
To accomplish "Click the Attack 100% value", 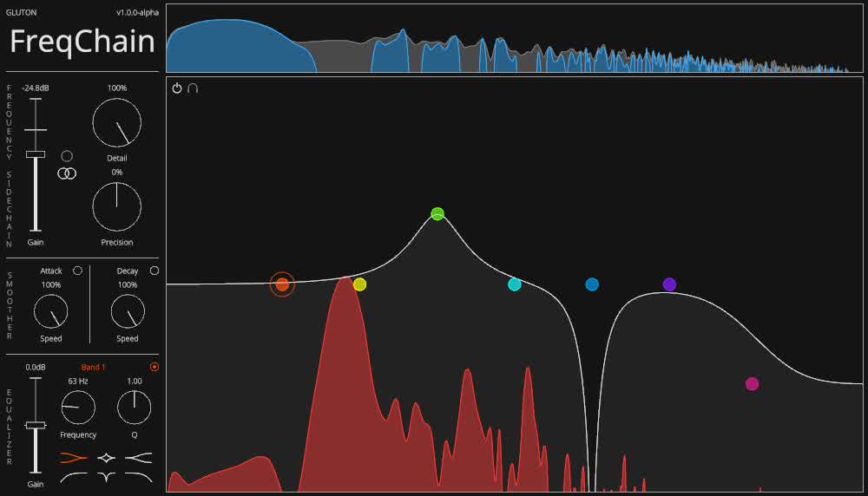I will coord(51,284).
